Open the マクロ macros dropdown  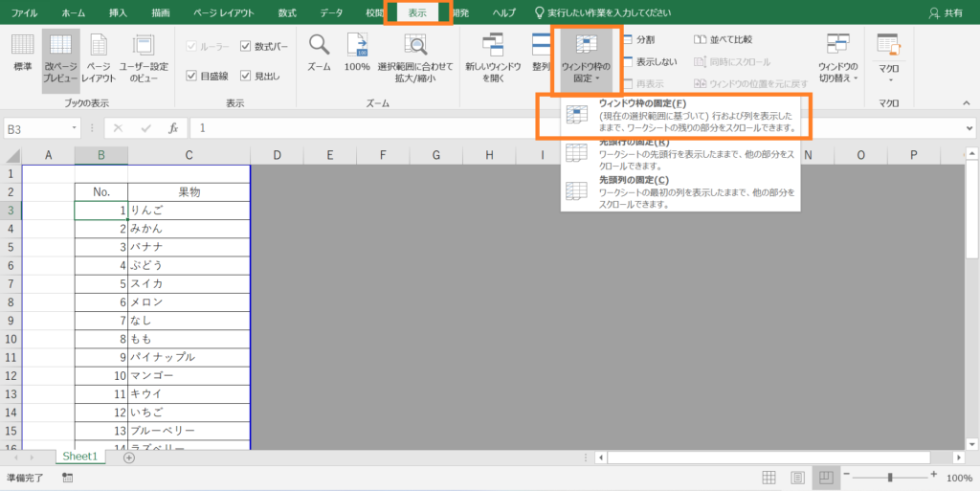888,60
